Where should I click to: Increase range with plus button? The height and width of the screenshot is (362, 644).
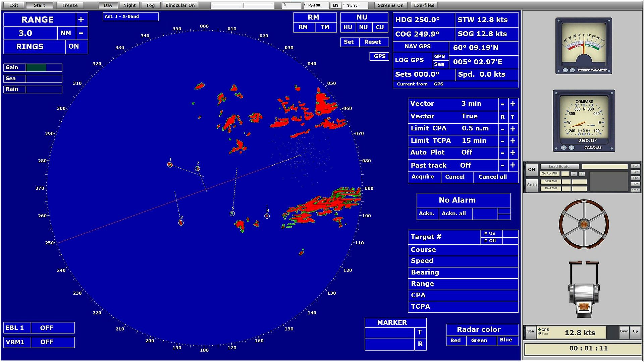pyautogui.click(x=81, y=19)
